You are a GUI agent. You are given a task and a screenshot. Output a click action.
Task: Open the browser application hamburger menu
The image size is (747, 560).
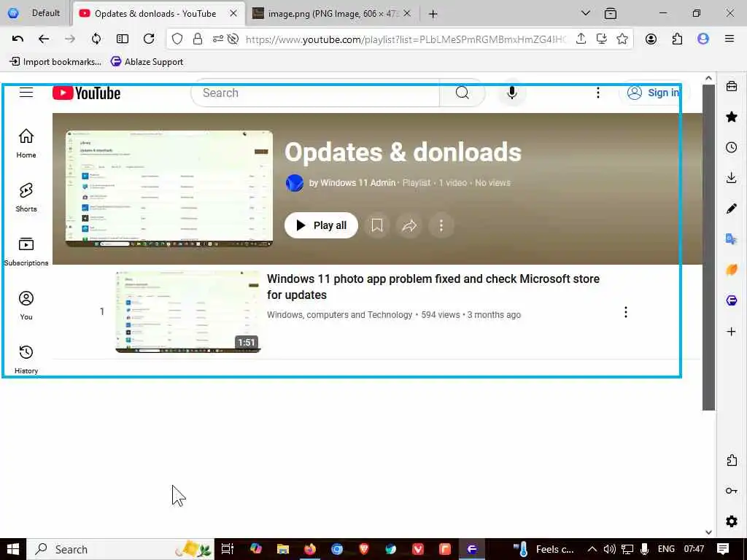click(x=729, y=39)
